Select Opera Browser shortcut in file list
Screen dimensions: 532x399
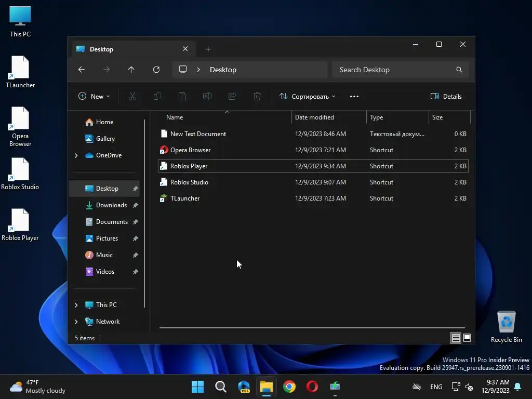(x=313, y=150)
